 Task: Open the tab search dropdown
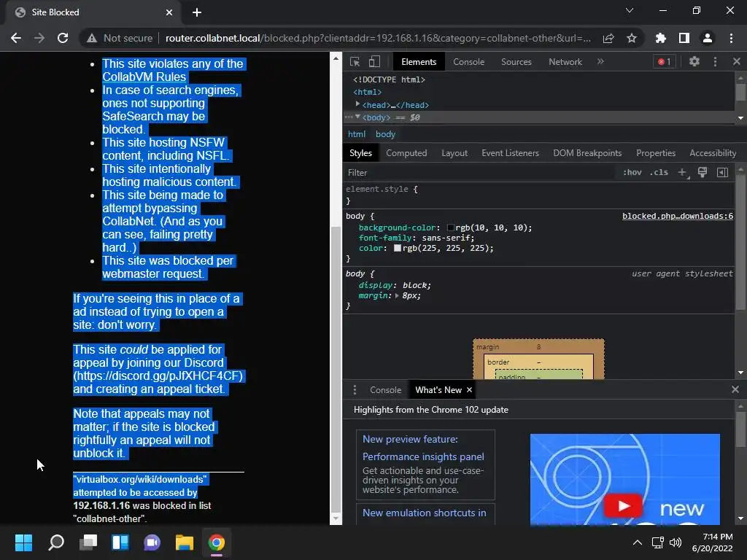pos(630,10)
